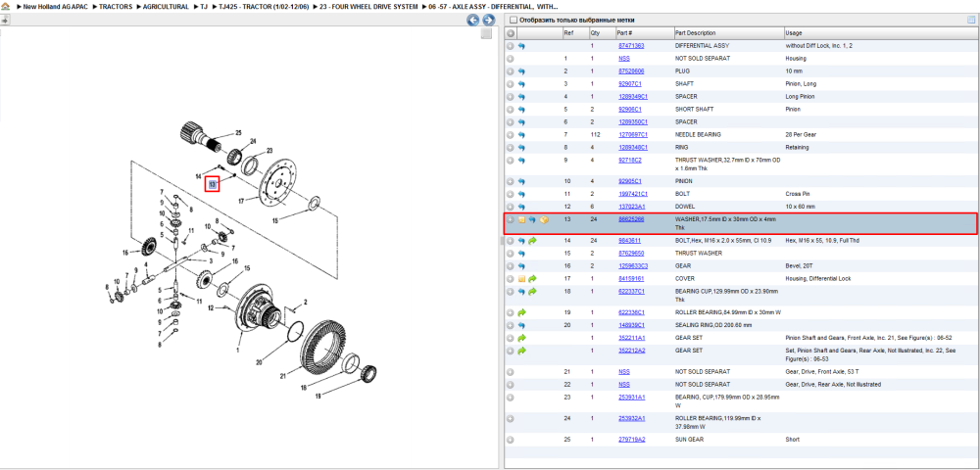Toggle 'Отобразить только выбранные метки' checkbox
Screen dimensions: 980x470
click(514, 20)
